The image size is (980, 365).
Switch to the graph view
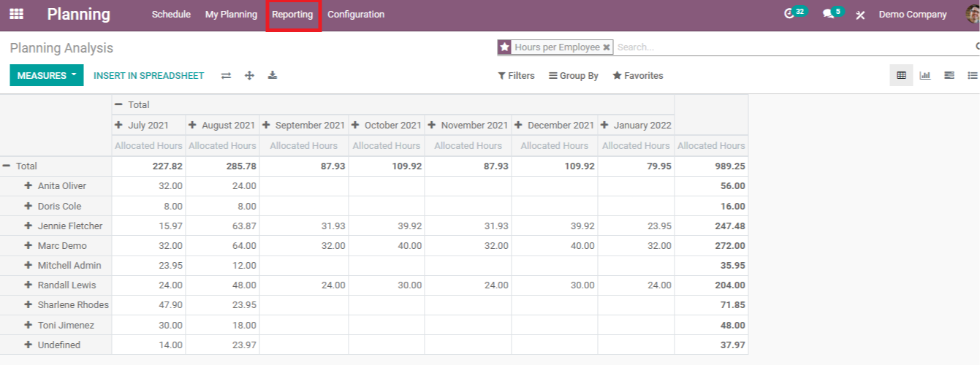(x=925, y=75)
